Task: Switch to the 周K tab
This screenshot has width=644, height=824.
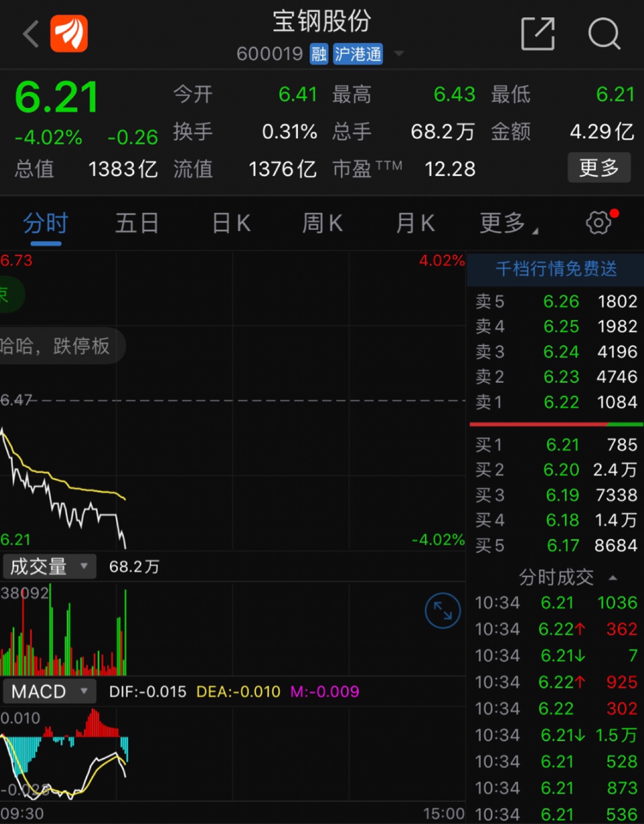Action: pyautogui.click(x=322, y=223)
